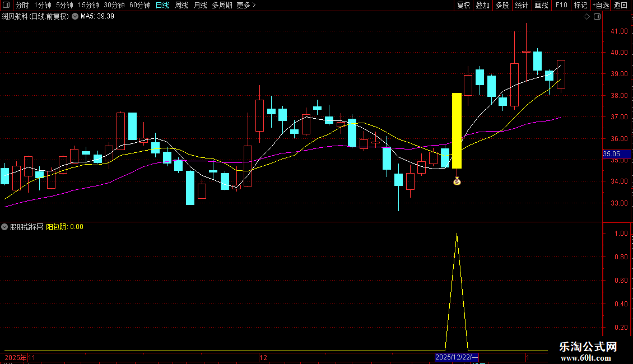The height and width of the screenshot is (364, 633).
Task: Open the 多股 multi-stock view
Action: (502, 5)
